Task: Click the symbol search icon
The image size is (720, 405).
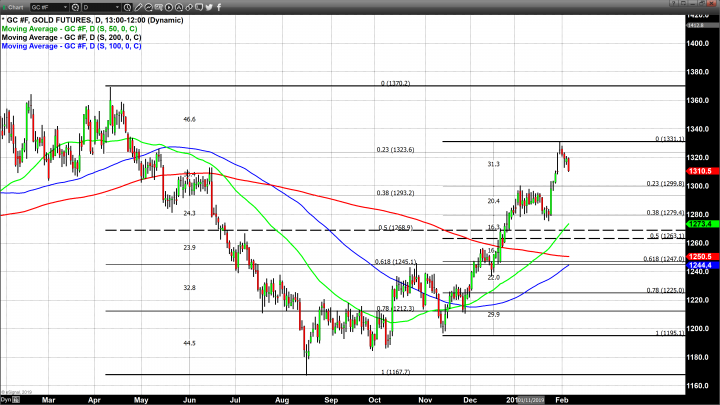Action: 75,7
